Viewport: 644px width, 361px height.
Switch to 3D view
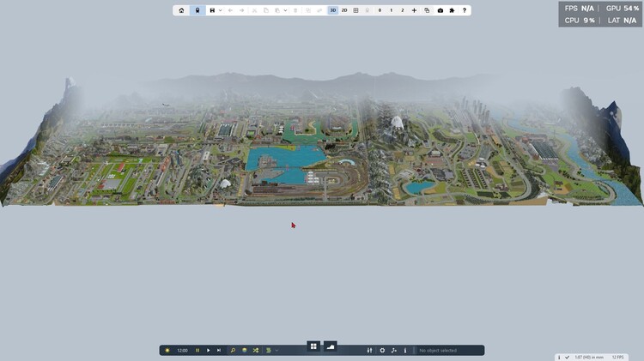[x=333, y=10]
